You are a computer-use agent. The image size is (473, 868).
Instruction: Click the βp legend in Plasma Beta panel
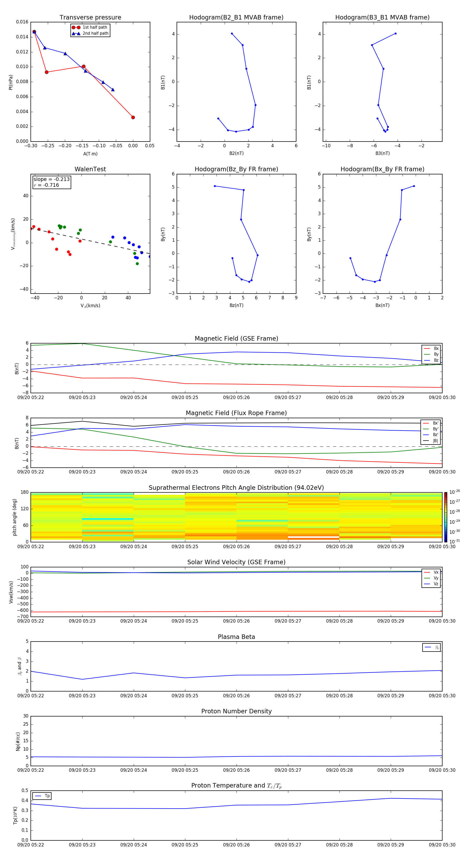(431, 647)
